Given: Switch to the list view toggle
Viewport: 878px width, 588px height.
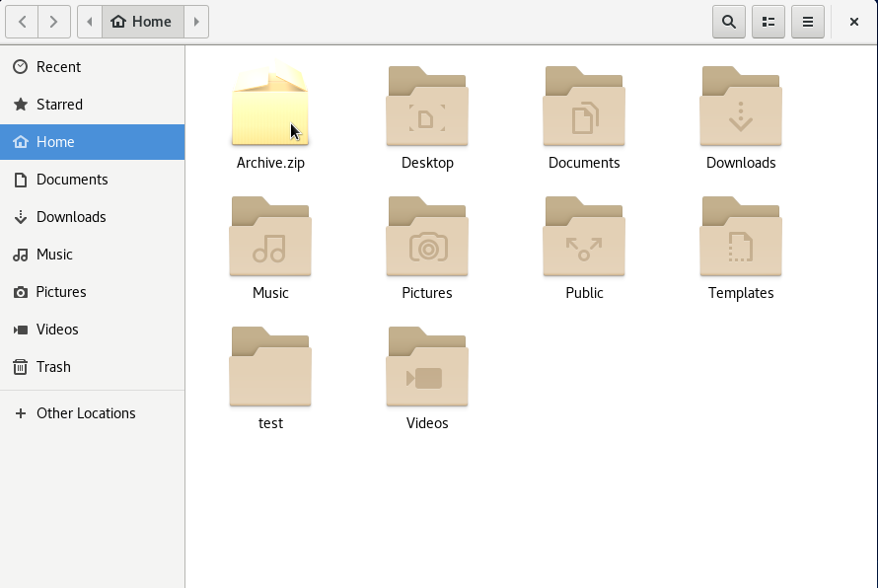Looking at the screenshot, I should pyautogui.click(x=768, y=21).
